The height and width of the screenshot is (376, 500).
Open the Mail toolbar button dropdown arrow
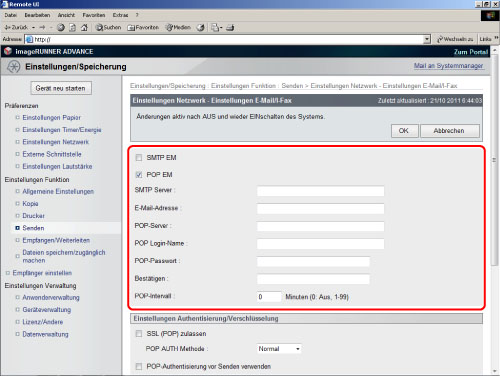pos(221,28)
